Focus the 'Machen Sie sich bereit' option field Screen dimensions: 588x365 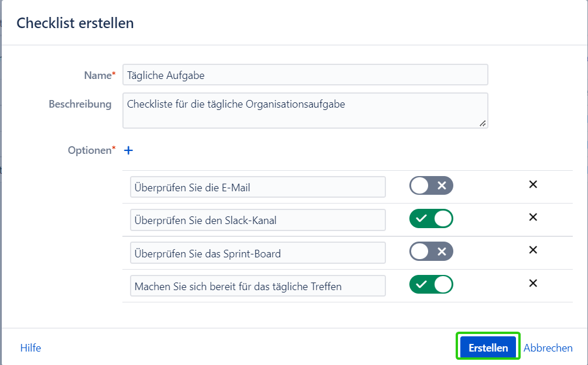[258, 286]
